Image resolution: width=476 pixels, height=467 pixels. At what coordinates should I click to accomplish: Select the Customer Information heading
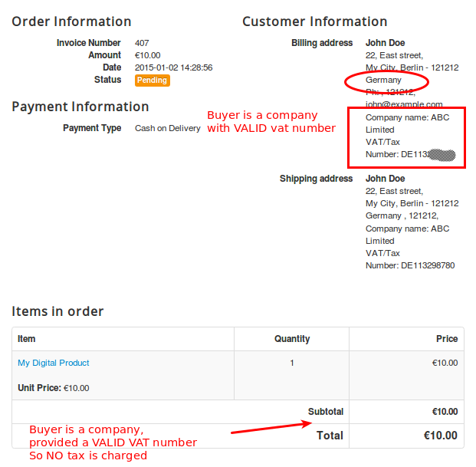314,21
